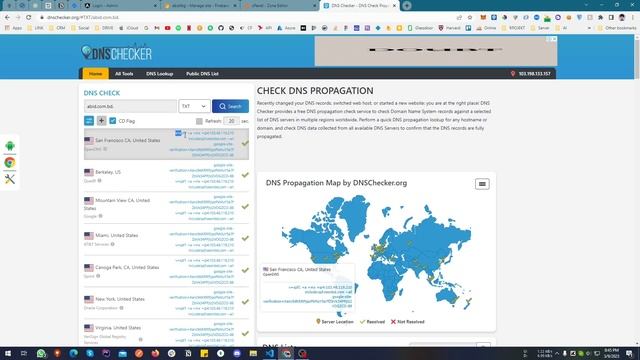Open the All Tools navigation item
The width and height of the screenshot is (640, 360).
(124, 74)
